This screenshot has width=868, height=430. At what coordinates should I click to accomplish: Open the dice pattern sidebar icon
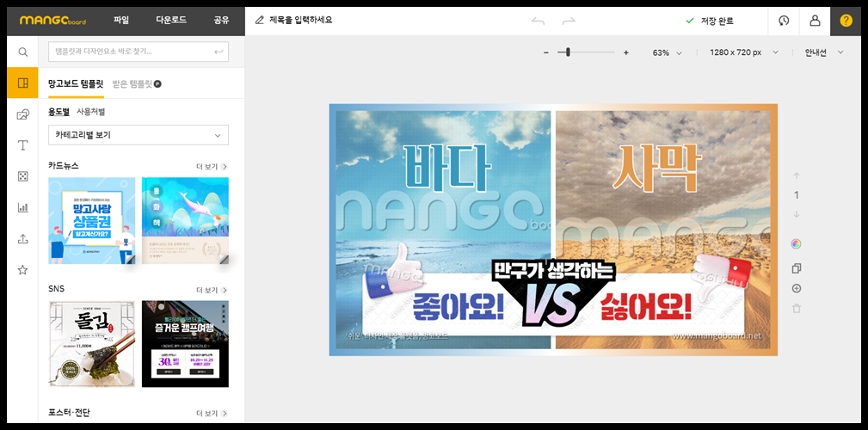point(22,176)
